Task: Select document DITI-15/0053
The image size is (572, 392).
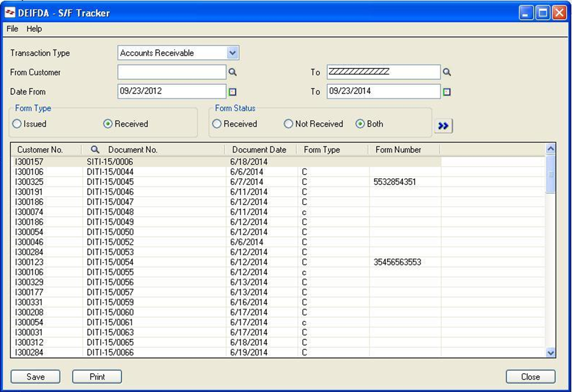Action: (x=110, y=252)
